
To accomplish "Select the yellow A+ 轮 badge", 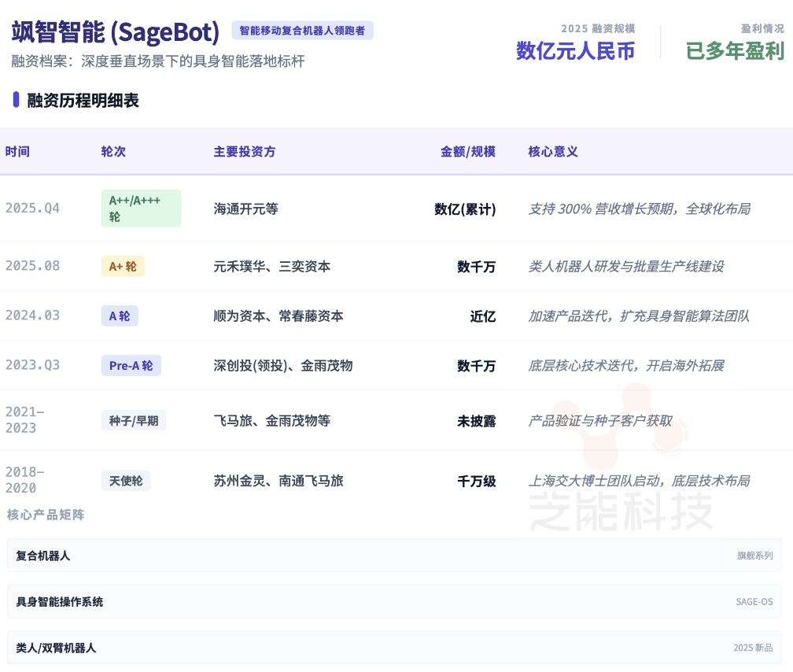I will (x=123, y=267).
